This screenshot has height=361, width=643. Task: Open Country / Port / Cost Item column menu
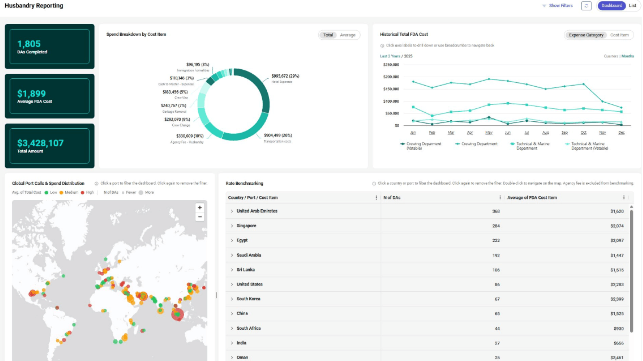pos(376,198)
